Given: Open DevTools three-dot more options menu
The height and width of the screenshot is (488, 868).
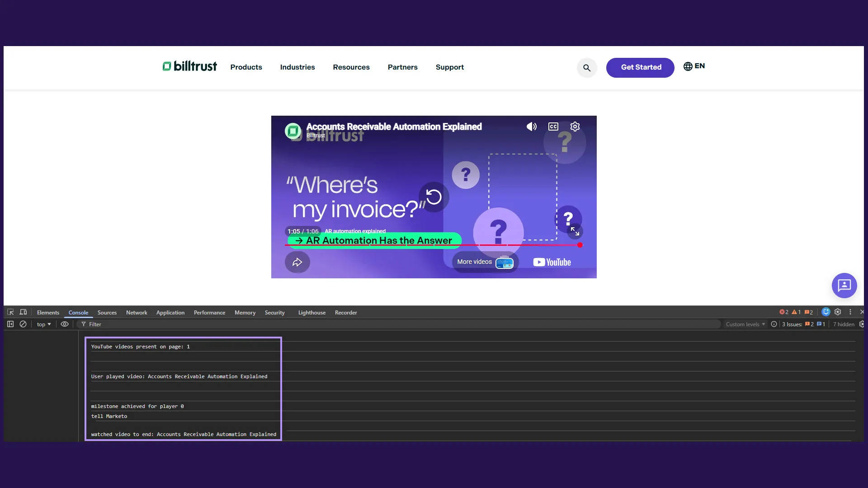Looking at the screenshot, I should pyautogui.click(x=850, y=312).
